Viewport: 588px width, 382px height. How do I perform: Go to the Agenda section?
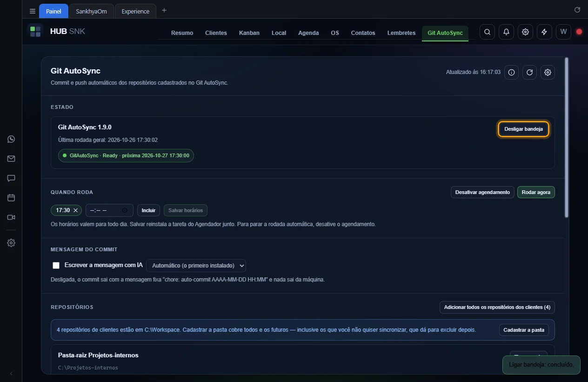point(308,33)
